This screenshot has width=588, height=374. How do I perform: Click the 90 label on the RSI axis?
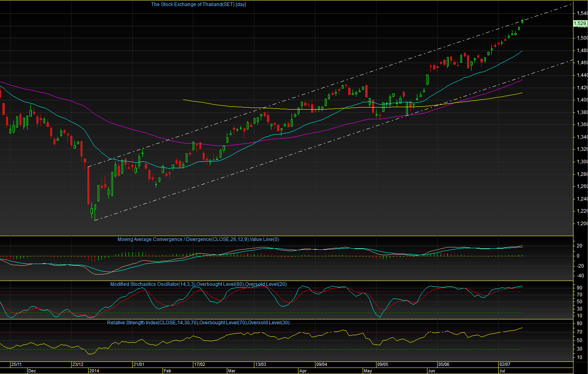(x=580, y=323)
